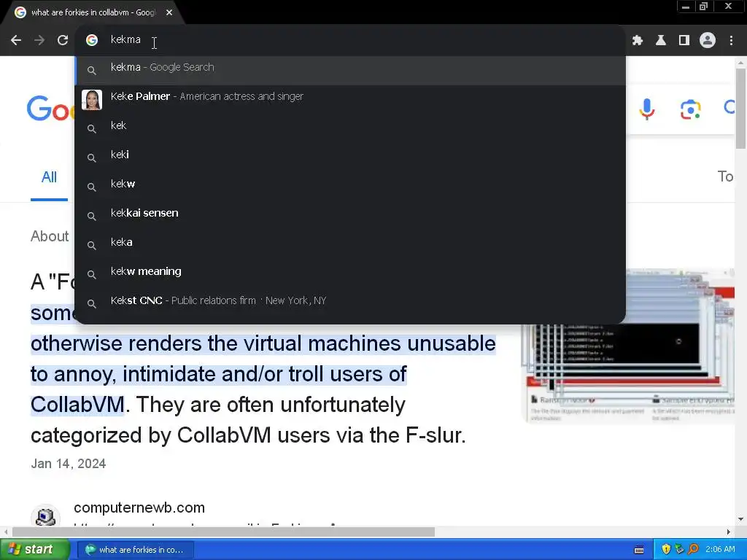Choose 'kekma - Google Search' suggestion

(350, 71)
